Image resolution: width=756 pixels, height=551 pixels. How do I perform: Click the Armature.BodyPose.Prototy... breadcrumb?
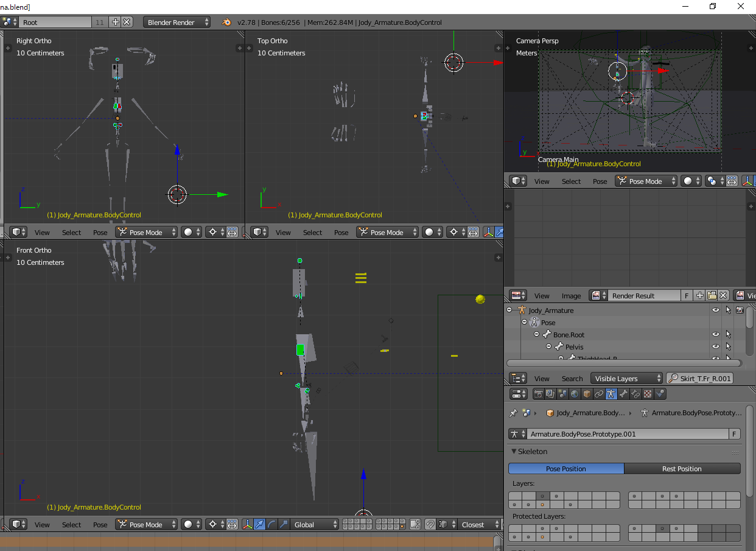click(x=691, y=413)
